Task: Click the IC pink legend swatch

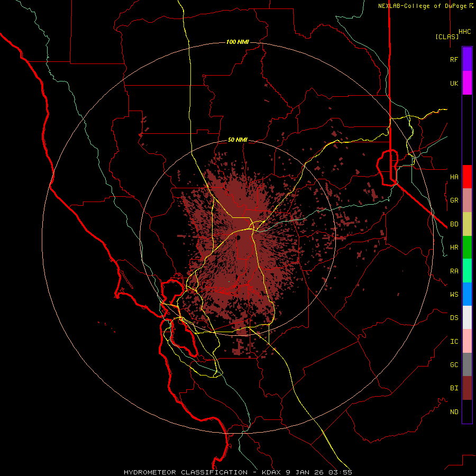Action: coord(467,341)
